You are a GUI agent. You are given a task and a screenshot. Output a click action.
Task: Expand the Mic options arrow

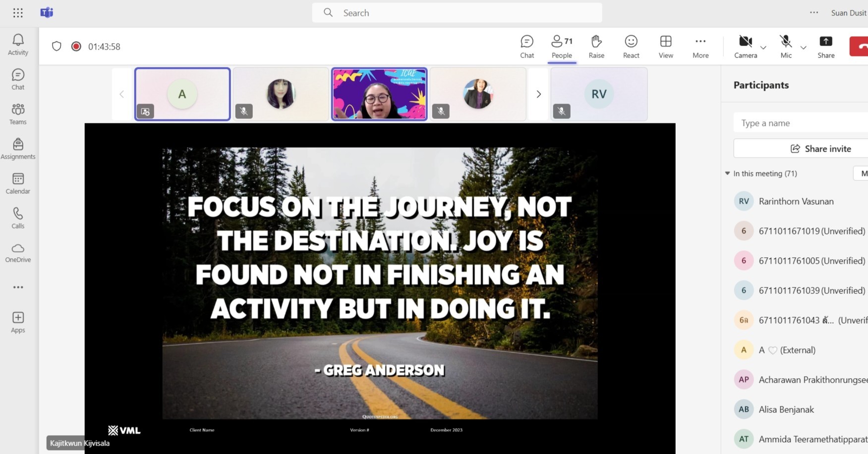[804, 48]
